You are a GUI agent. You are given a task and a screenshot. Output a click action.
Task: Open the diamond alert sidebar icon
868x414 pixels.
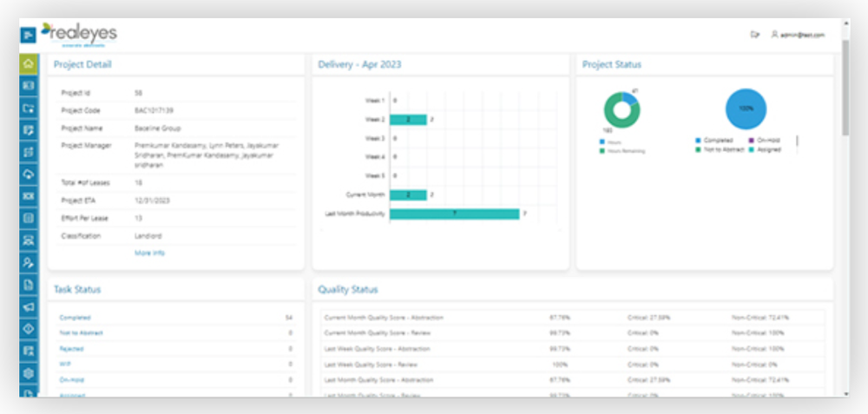tap(29, 329)
